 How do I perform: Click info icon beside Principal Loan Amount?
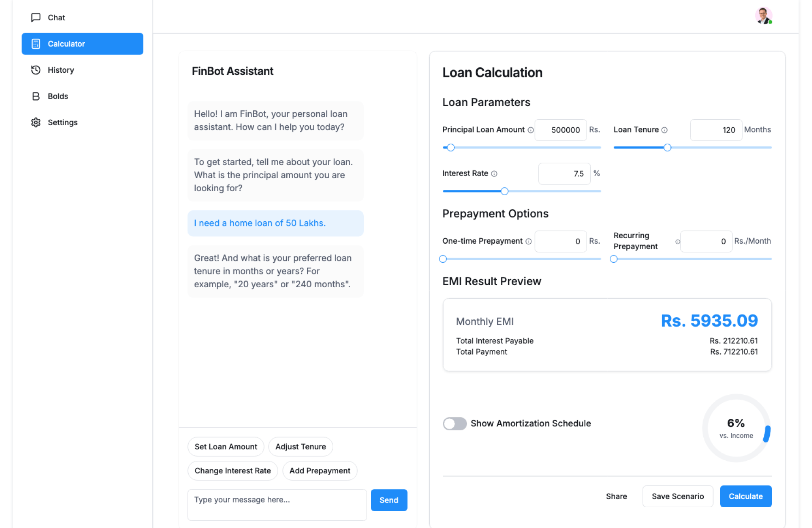pyautogui.click(x=530, y=130)
